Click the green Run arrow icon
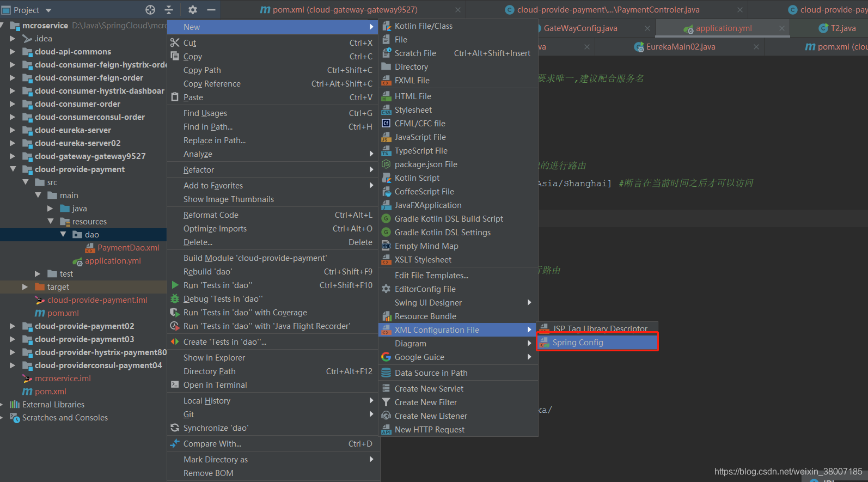The image size is (868, 482). (175, 285)
